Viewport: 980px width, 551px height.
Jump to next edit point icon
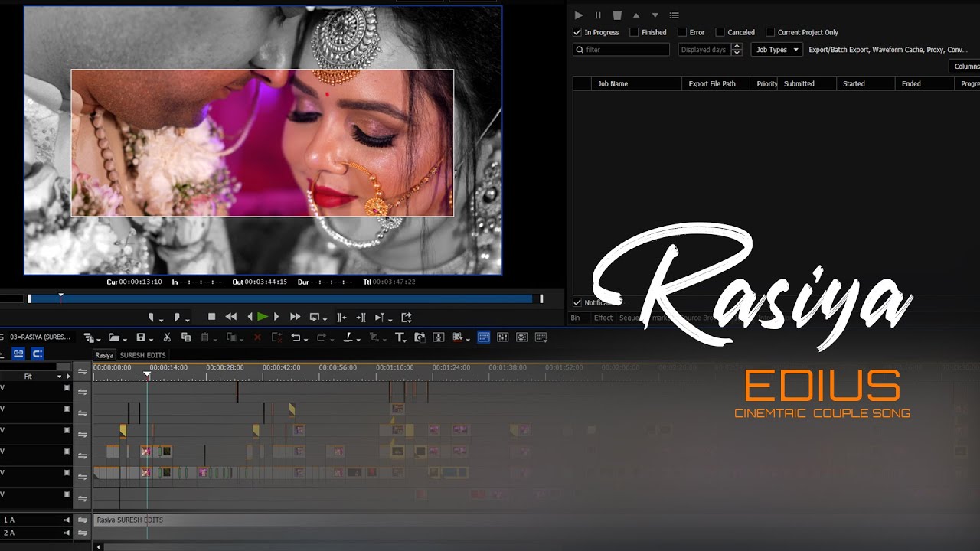[x=361, y=317]
